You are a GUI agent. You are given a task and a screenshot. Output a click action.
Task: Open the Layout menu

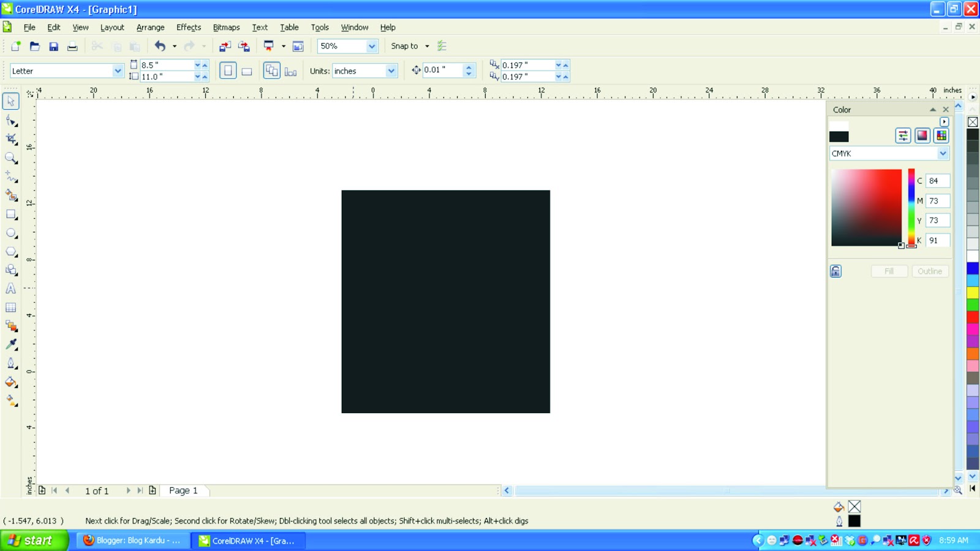(x=112, y=28)
